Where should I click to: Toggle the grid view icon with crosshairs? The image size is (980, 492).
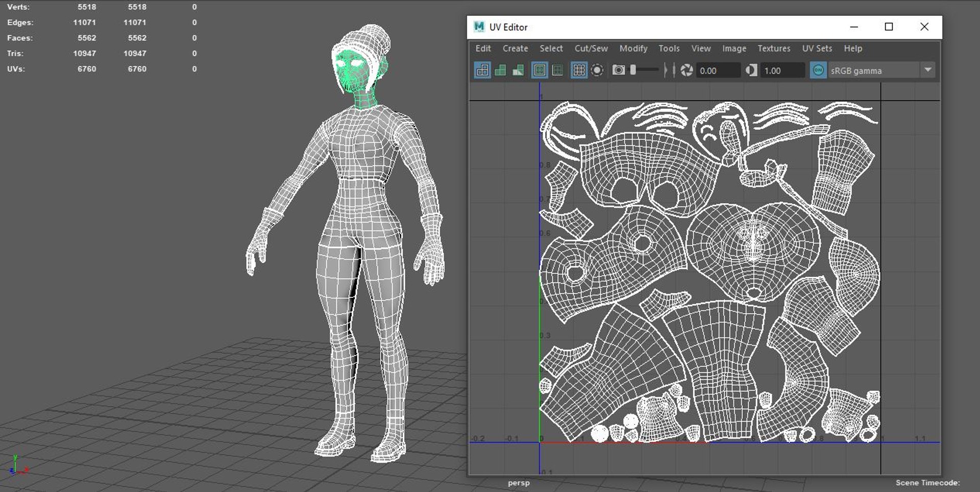[x=558, y=70]
